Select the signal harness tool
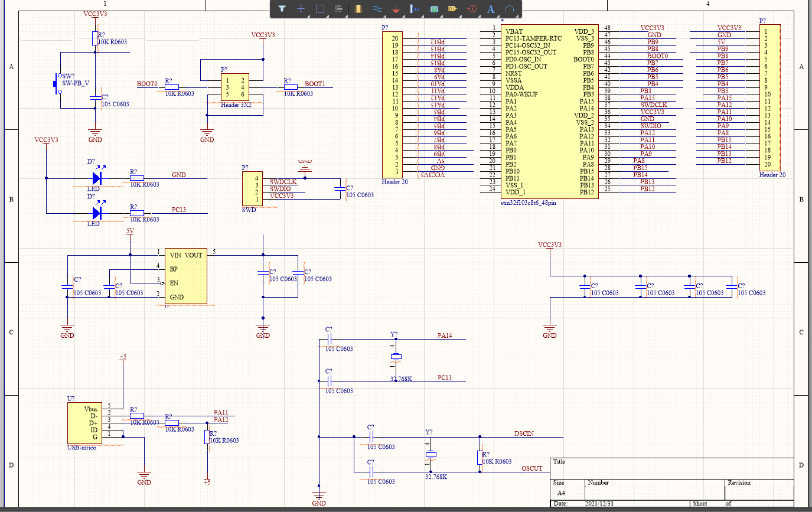This screenshot has height=512, width=812. coord(415,9)
